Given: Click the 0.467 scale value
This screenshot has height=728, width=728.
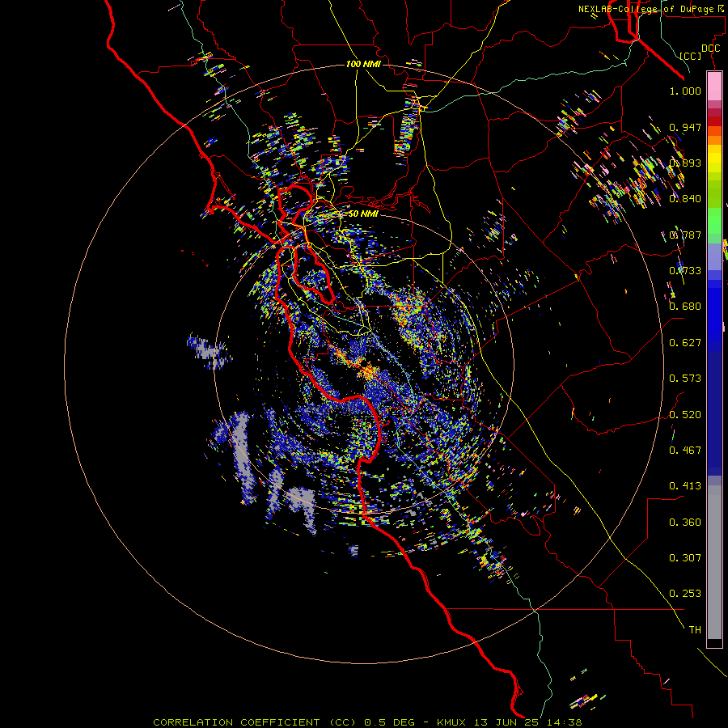Looking at the screenshot, I should (685, 451).
